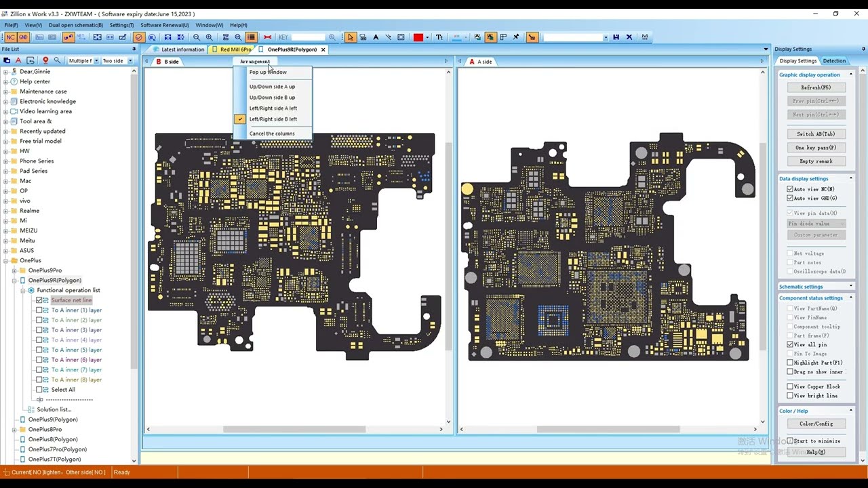The height and width of the screenshot is (488, 868).
Task: Check Start to minimize option
Action: tap(790, 441)
